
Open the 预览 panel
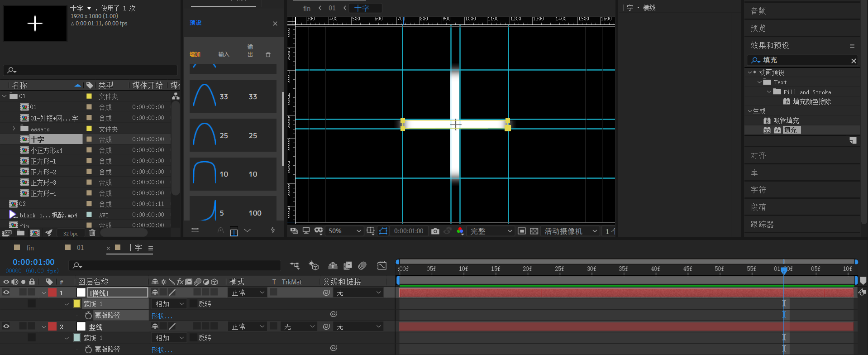(758, 28)
